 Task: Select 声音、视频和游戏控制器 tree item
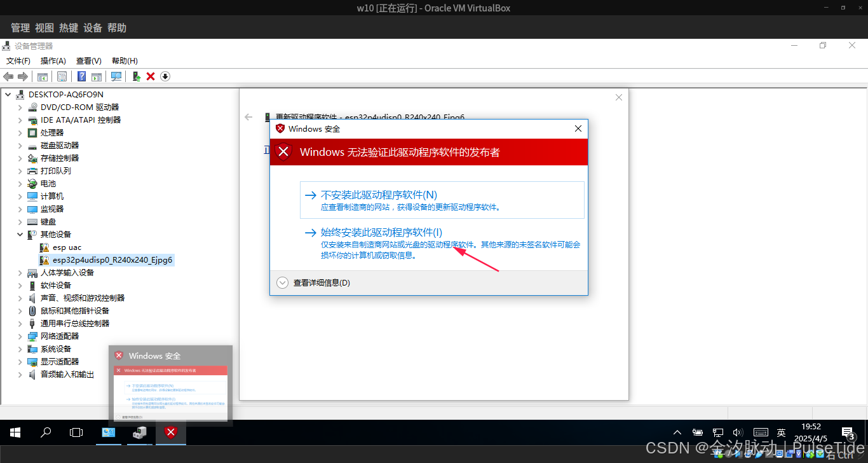(83, 298)
